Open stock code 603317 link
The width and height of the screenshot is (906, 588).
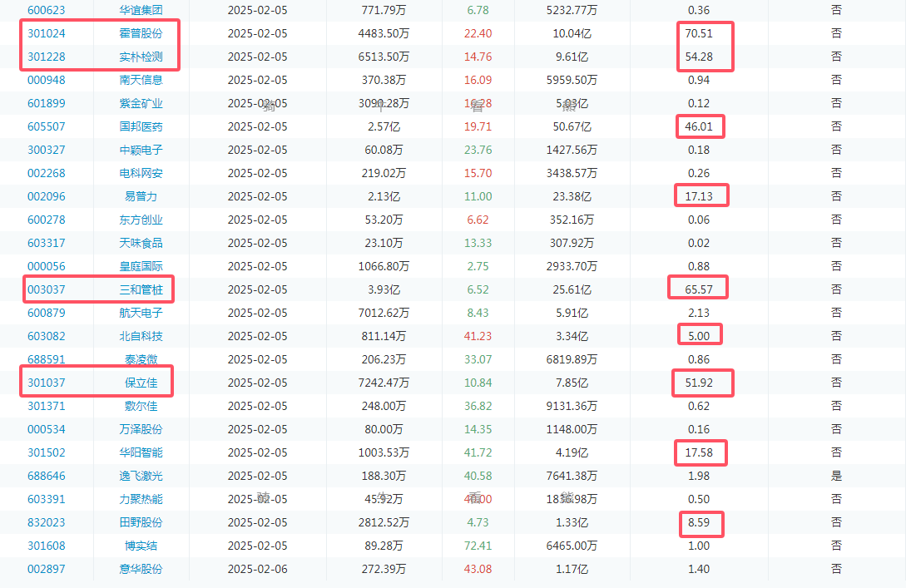coord(47,243)
